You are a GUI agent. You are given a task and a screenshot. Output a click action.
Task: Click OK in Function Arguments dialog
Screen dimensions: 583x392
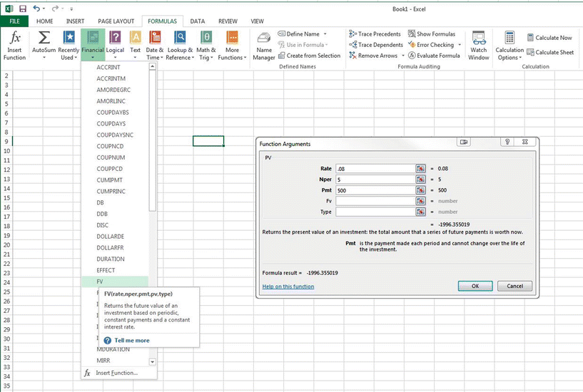pyautogui.click(x=475, y=286)
